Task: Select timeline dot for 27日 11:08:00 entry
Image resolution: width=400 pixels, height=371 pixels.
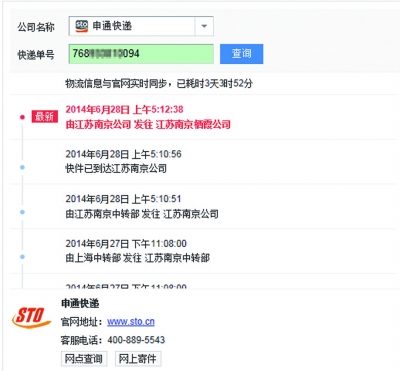Action: click(22, 257)
